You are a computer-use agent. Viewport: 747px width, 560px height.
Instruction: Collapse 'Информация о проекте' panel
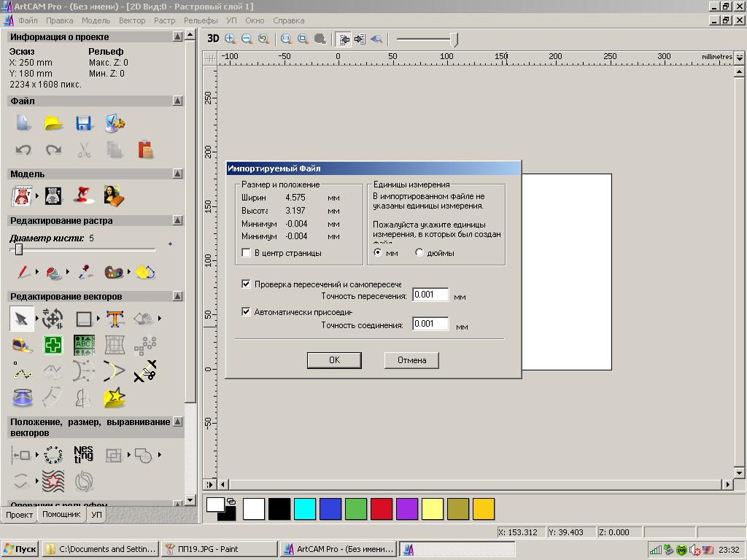coord(178,36)
